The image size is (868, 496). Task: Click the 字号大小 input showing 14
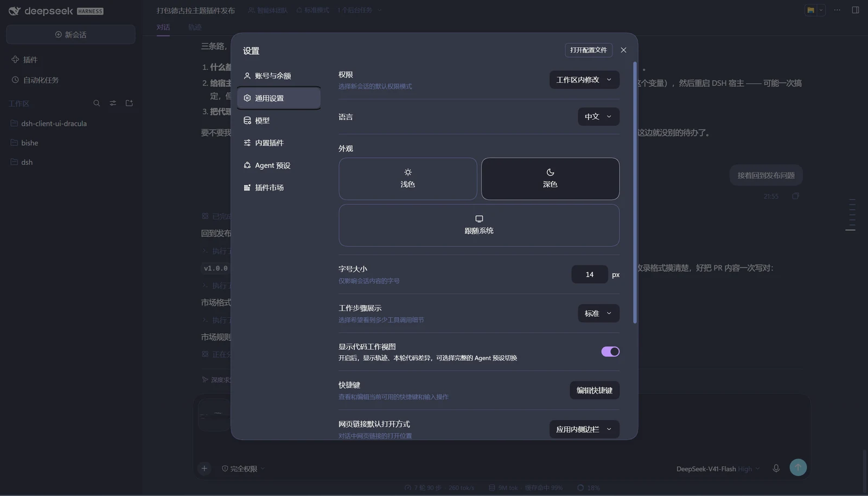pyautogui.click(x=590, y=274)
